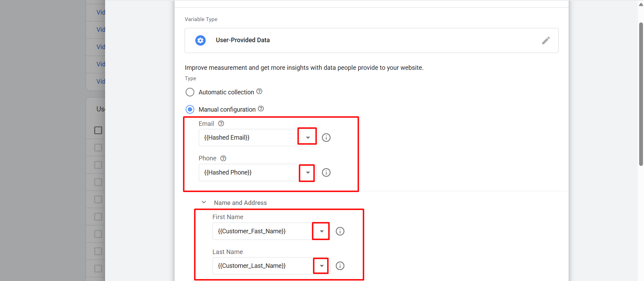Open the Last Name variable dropdown arrow
Screen dimensions: 644x281
[321, 266]
